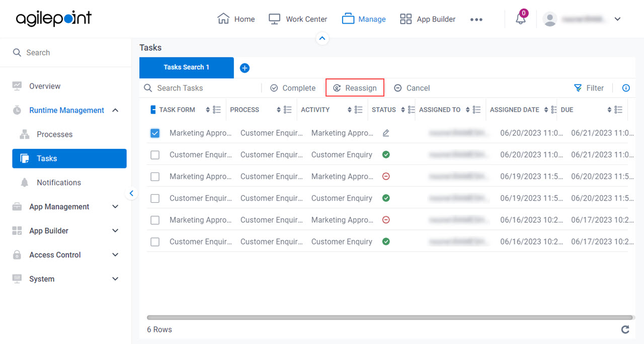This screenshot has height=344, width=644.
Task: Check the Marketing Approval task dated 06/19/2023
Action: (x=155, y=177)
